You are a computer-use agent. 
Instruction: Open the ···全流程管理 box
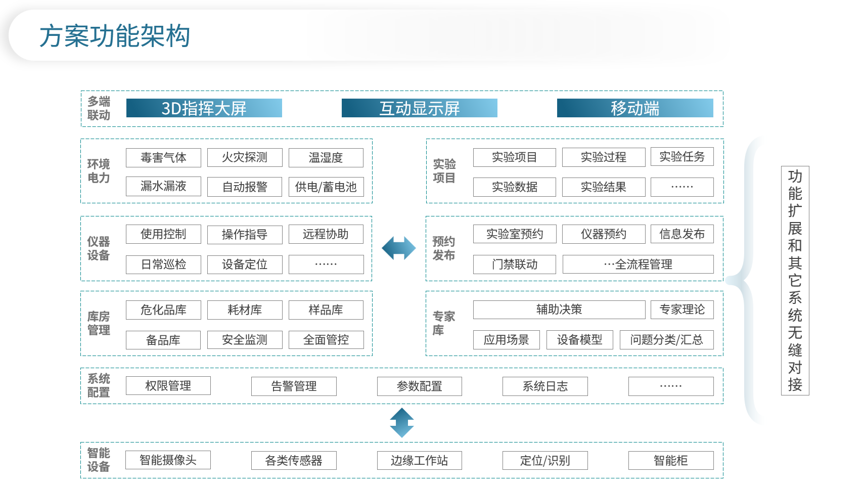point(638,264)
